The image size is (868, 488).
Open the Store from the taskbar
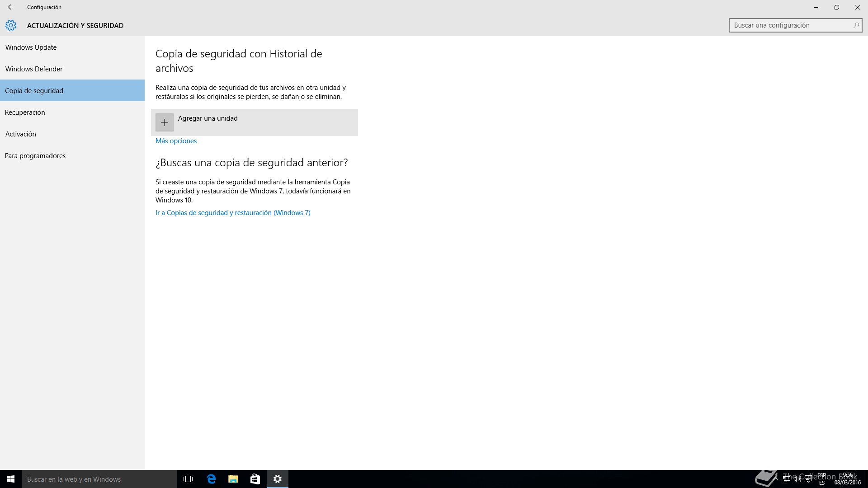pyautogui.click(x=255, y=479)
